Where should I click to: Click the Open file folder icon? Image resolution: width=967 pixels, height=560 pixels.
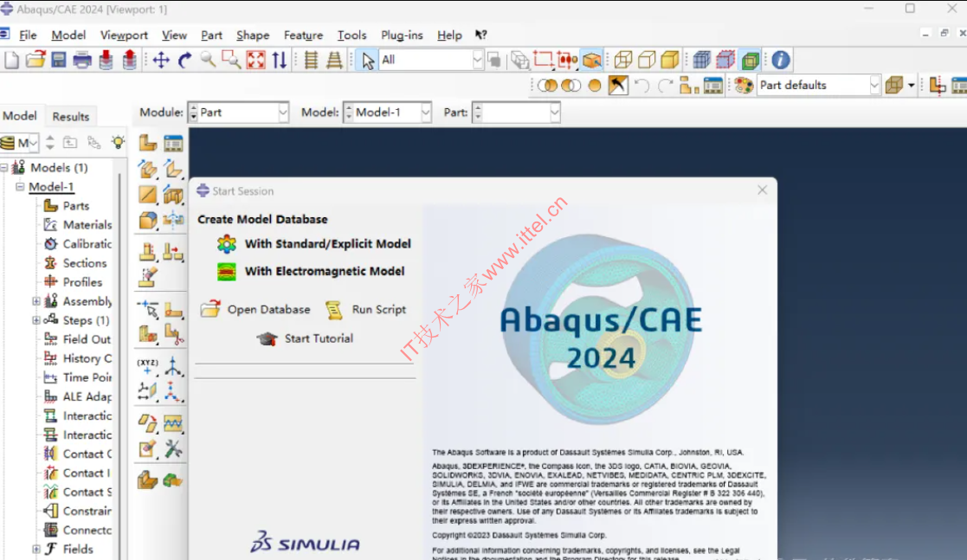tap(35, 60)
